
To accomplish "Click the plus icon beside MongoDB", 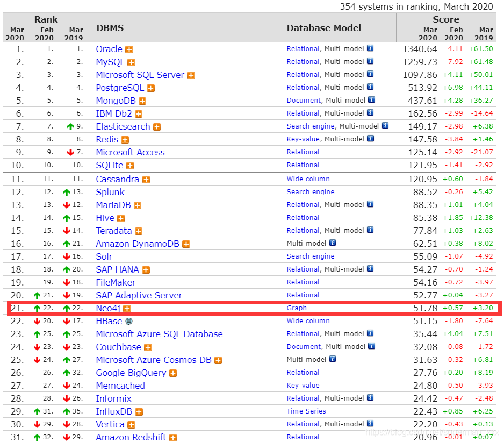I will pos(142,101).
